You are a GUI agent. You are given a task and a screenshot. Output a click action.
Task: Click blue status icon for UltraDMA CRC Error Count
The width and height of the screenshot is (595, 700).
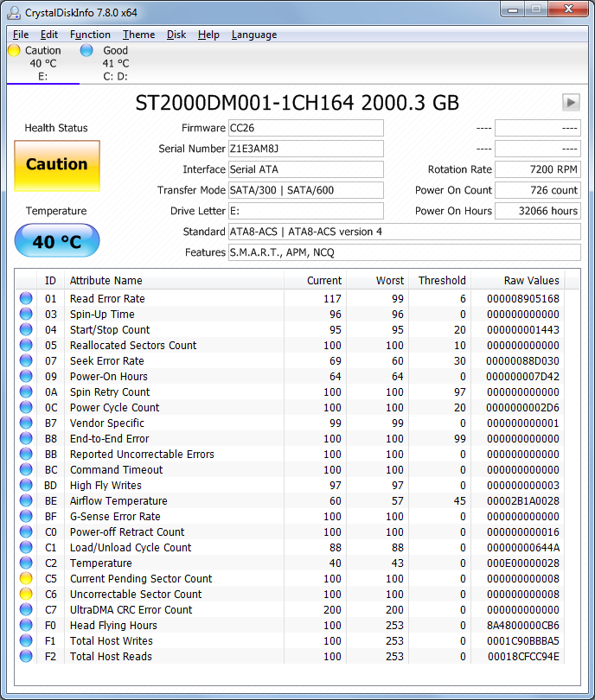tap(26, 609)
